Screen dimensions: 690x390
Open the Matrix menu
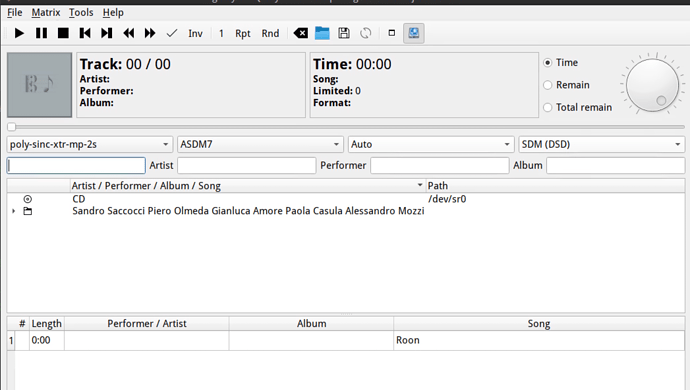pos(46,12)
